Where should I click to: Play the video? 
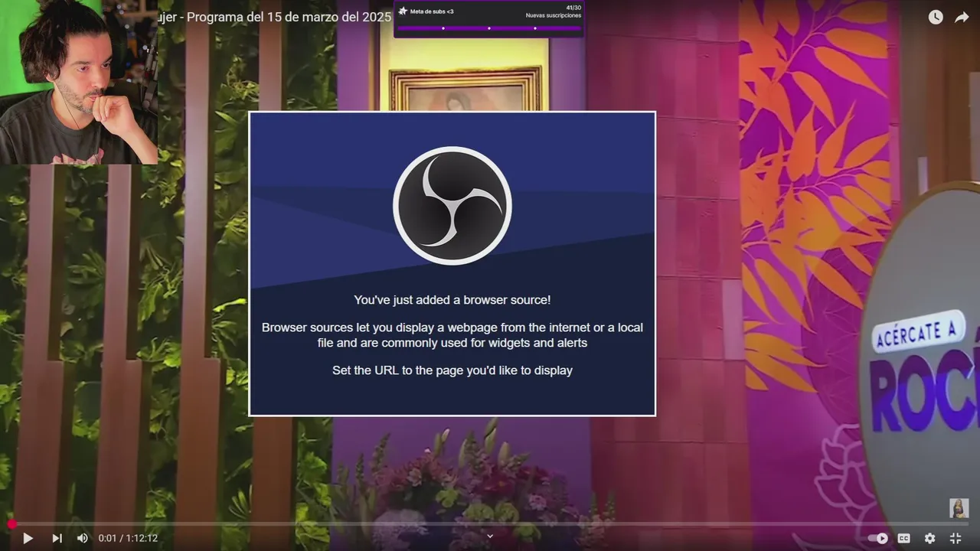pos(28,538)
